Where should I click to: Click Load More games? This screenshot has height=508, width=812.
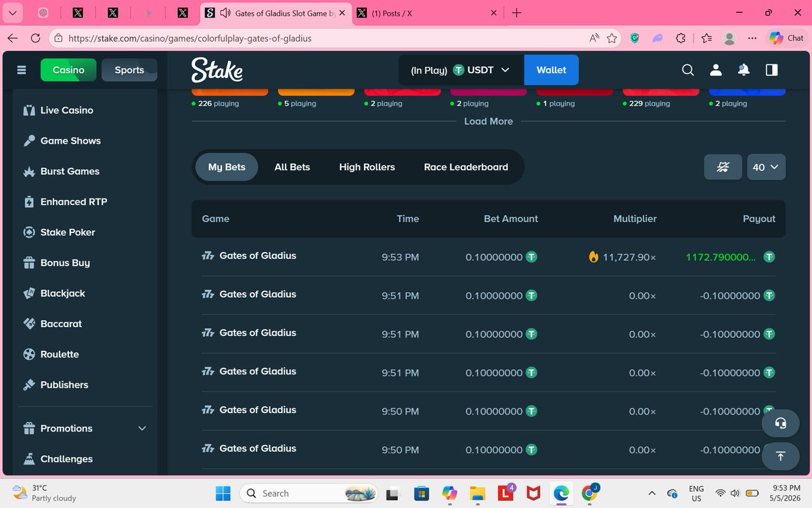(x=489, y=121)
